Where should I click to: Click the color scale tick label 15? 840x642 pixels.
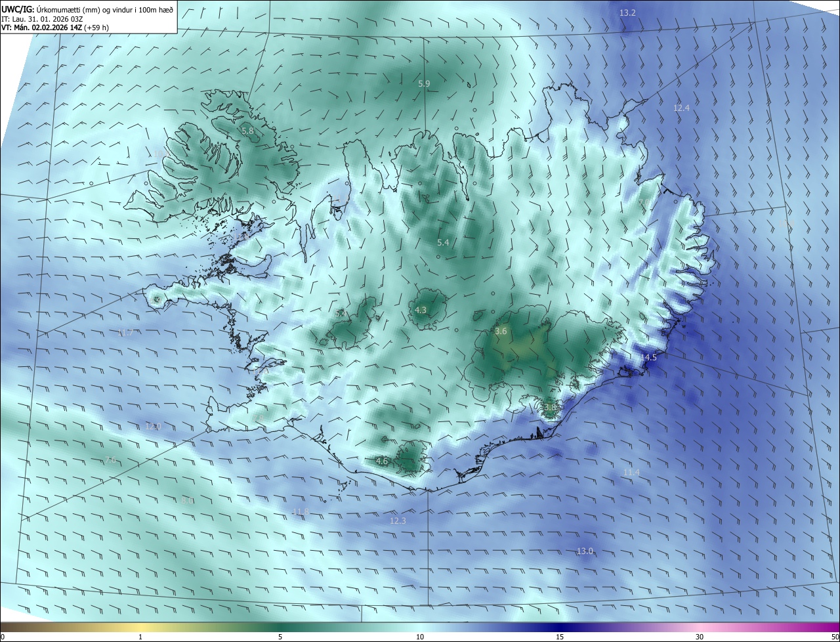pos(560,637)
